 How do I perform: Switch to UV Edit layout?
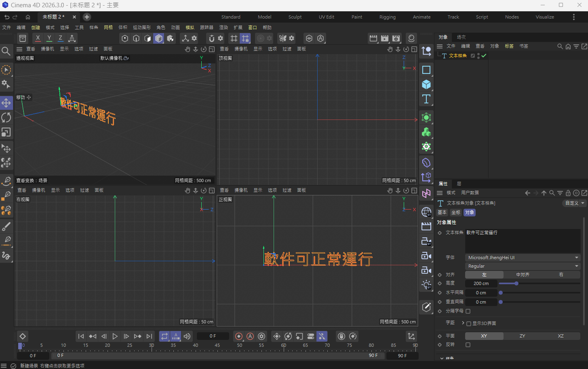(327, 17)
